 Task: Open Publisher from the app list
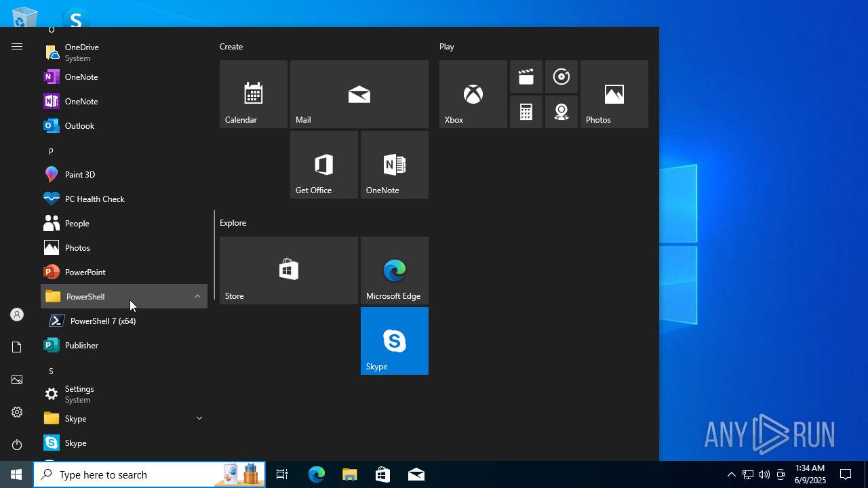click(124, 345)
